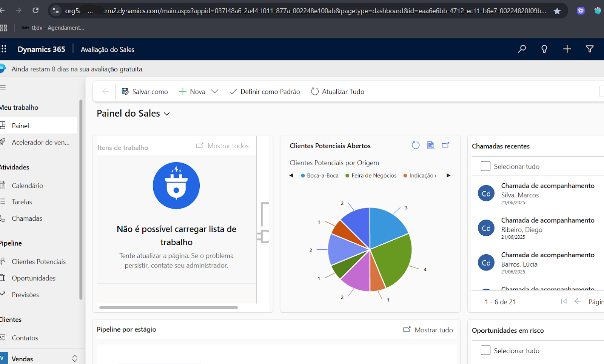Bookmark page with the star icon
Viewport: 604px width, 364px height.
coord(557,11)
